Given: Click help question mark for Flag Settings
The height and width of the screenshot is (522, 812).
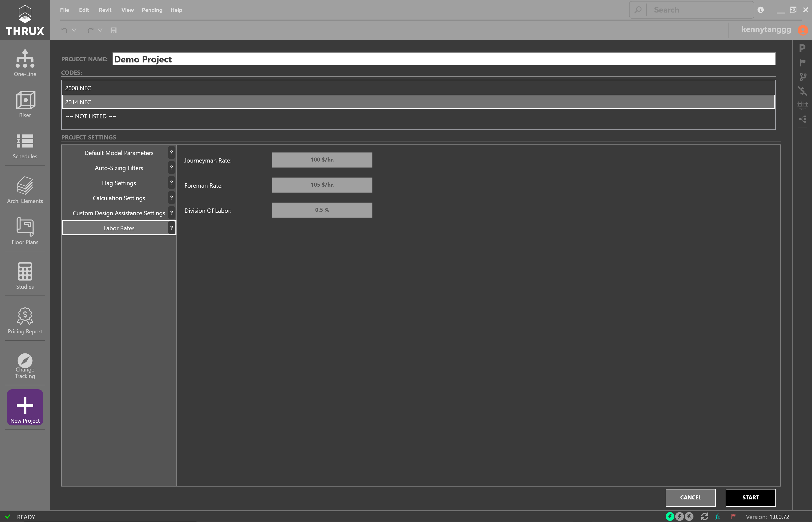Looking at the screenshot, I should (x=172, y=182).
